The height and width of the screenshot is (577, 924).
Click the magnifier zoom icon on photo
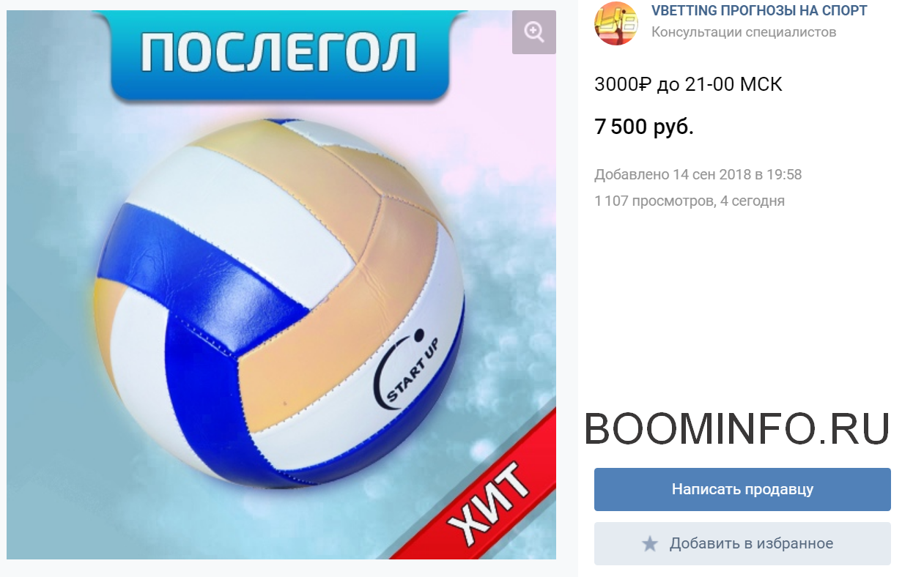pos(533,32)
